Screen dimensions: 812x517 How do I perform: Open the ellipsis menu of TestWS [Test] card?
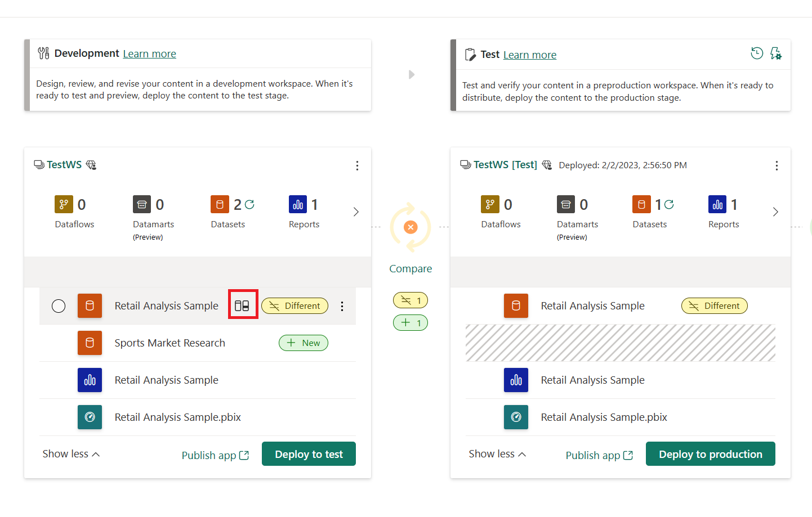point(777,165)
